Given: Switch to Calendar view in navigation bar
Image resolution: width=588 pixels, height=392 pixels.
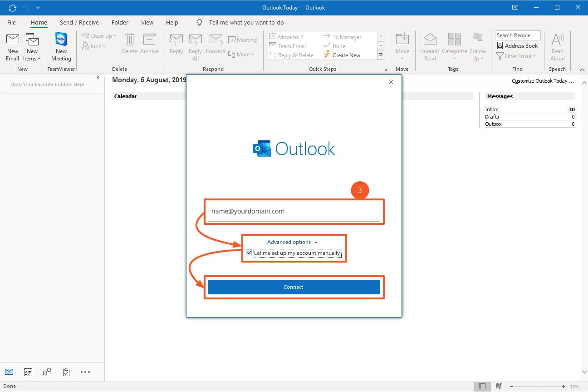Looking at the screenshot, I should pyautogui.click(x=28, y=372).
